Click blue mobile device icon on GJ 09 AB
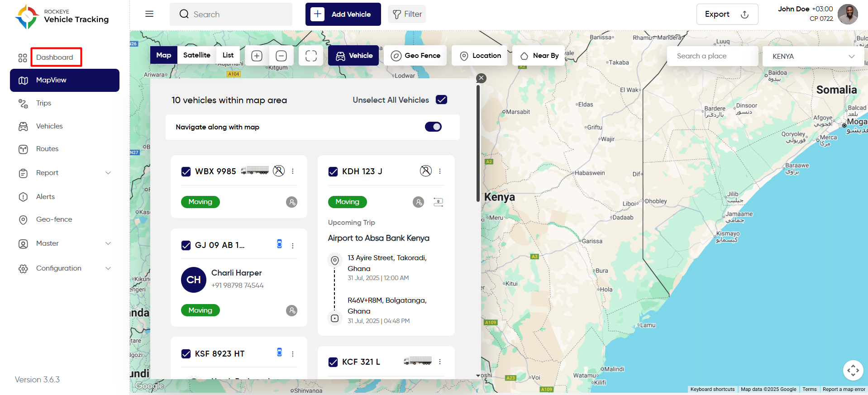The image size is (868, 395). point(280,244)
